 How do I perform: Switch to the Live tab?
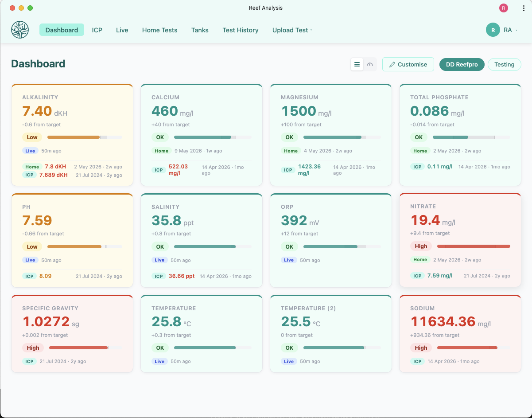click(122, 30)
